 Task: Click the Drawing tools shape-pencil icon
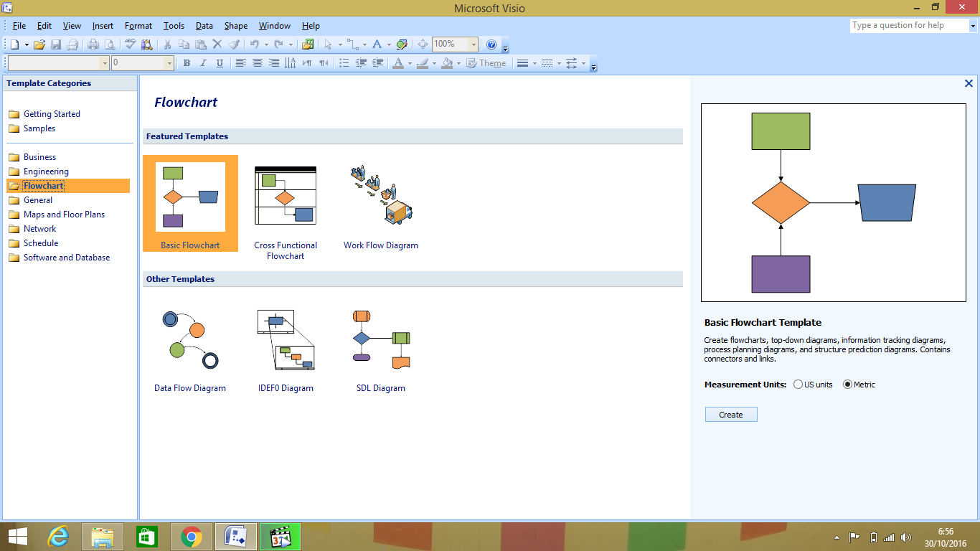click(402, 44)
